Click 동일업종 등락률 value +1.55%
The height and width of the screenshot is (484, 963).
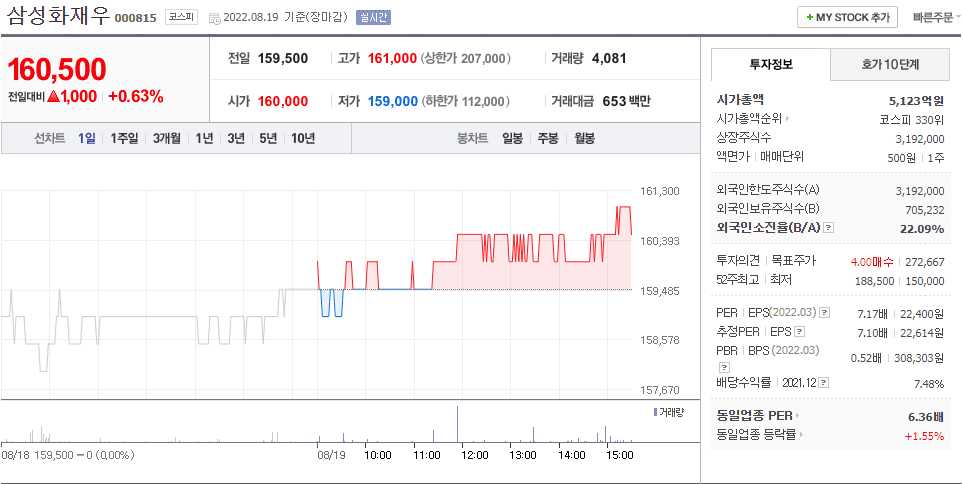pos(924,437)
